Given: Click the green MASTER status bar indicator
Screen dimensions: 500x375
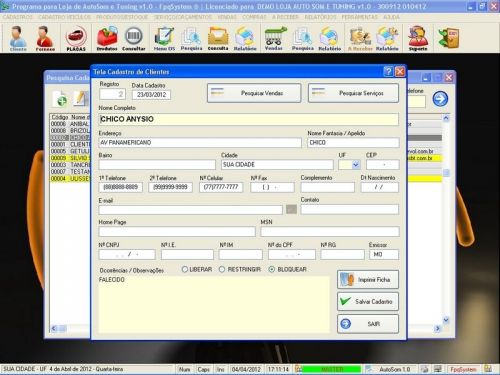Looking at the screenshot, I should pyautogui.click(x=332, y=369).
